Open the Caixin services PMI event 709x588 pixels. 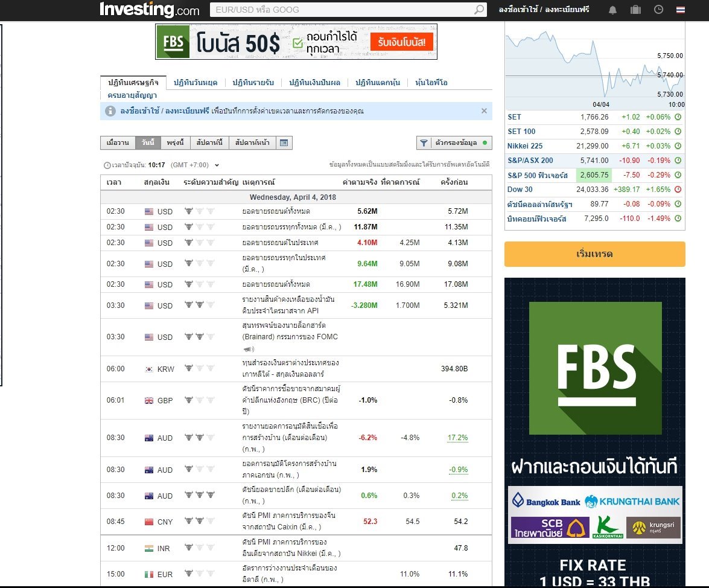[x=289, y=521]
